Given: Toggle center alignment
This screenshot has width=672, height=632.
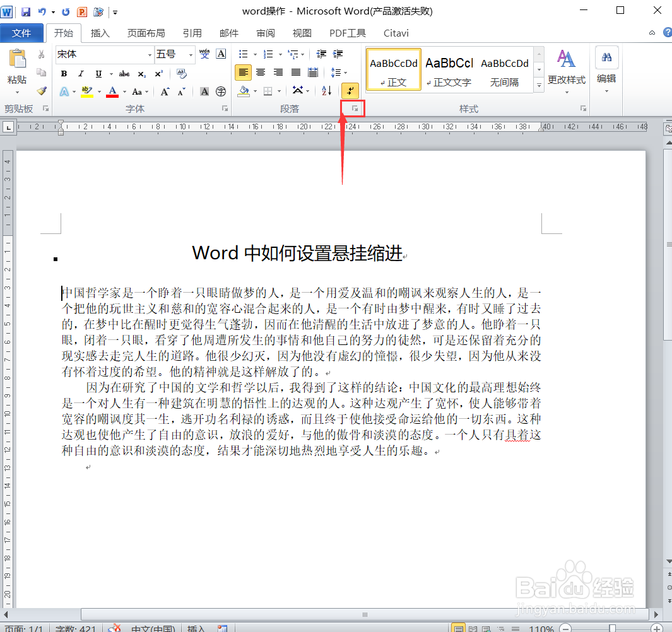Looking at the screenshot, I should pos(261,73).
